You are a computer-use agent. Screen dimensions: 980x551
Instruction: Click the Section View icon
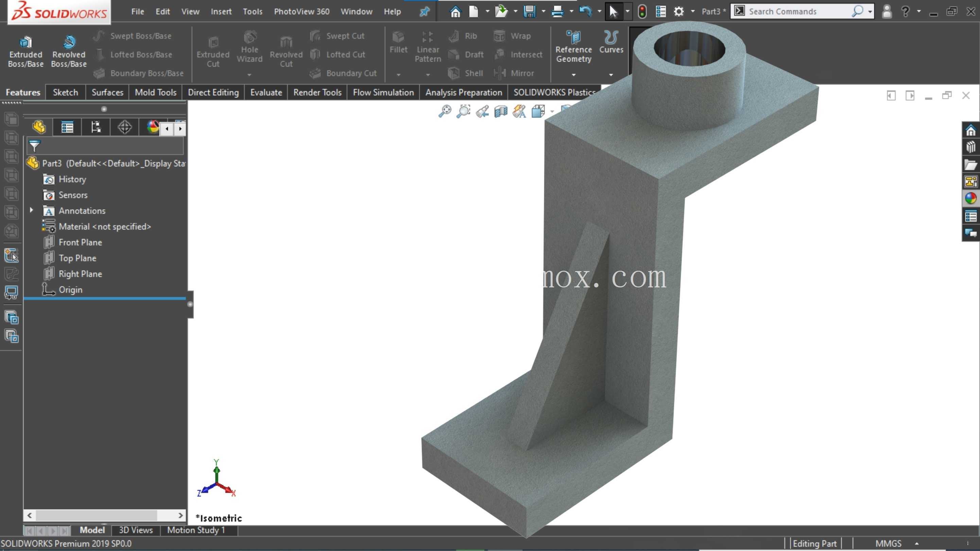click(x=501, y=111)
